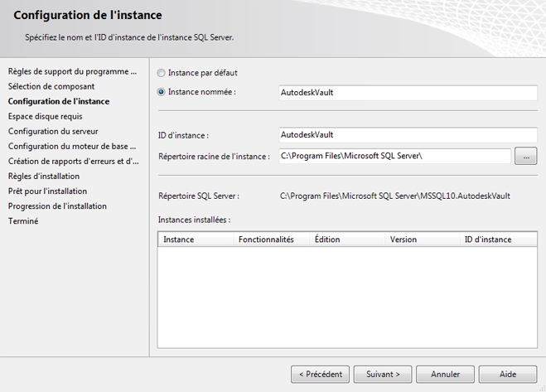Image resolution: width=546 pixels, height=392 pixels.
Task: Sort by the "Instance" column header
Action: pyautogui.click(x=196, y=240)
